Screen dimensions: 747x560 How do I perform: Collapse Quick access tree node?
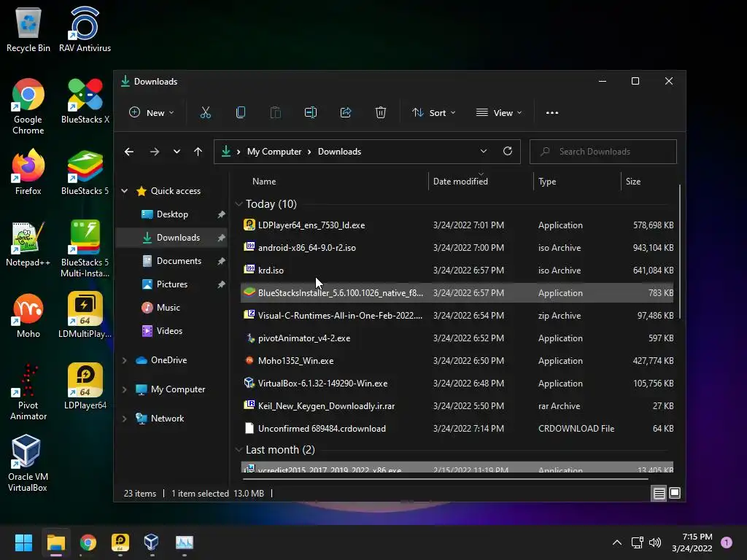point(124,191)
